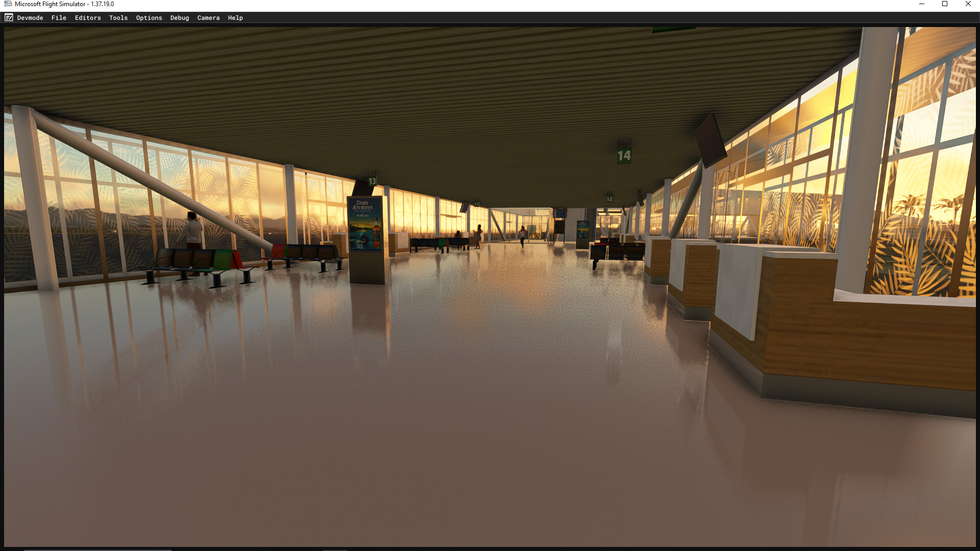This screenshot has width=980, height=551.
Task: Open the Camera menu
Action: click(208, 18)
